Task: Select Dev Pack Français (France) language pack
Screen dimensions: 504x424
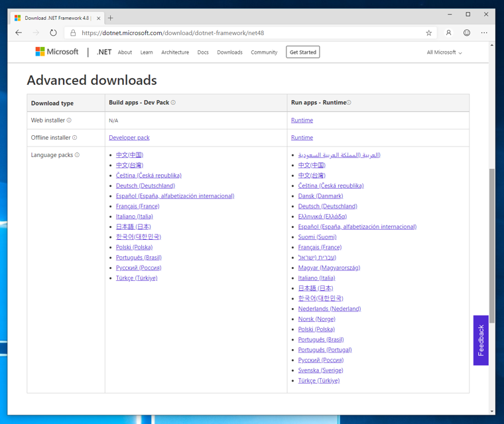Action: click(137, 206)
